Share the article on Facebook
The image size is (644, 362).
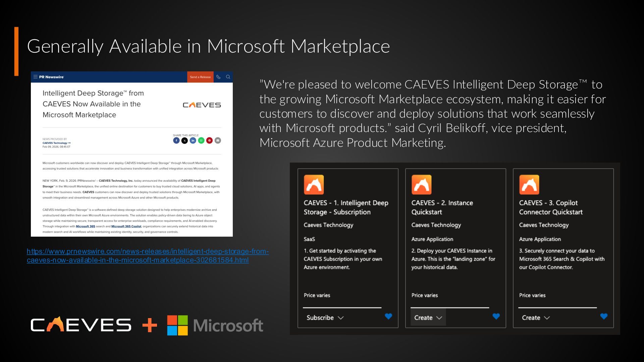click(x=176, y=140)
